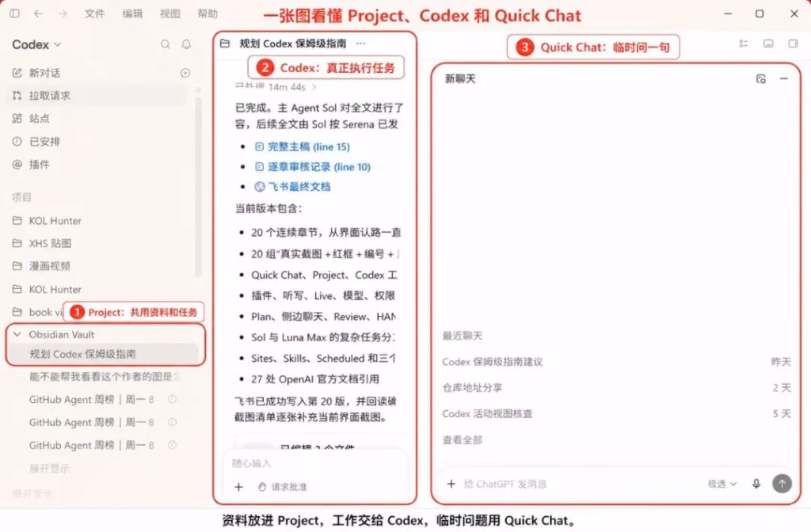Open thread 规划 Codex 保姆级指南 in sidebar
811x532 pixels.
104,354
